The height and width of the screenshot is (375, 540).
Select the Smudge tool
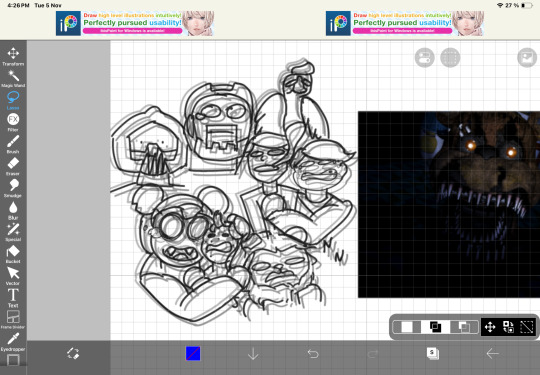13,188
